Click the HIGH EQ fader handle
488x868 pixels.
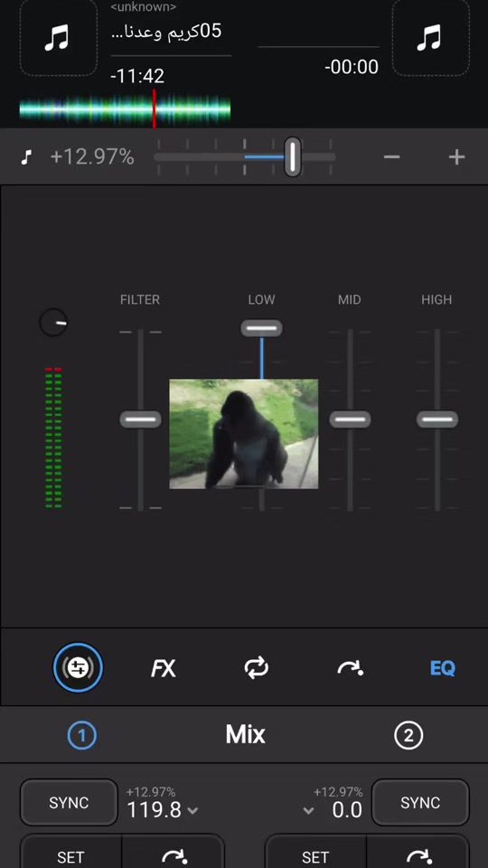pos(437,419)
